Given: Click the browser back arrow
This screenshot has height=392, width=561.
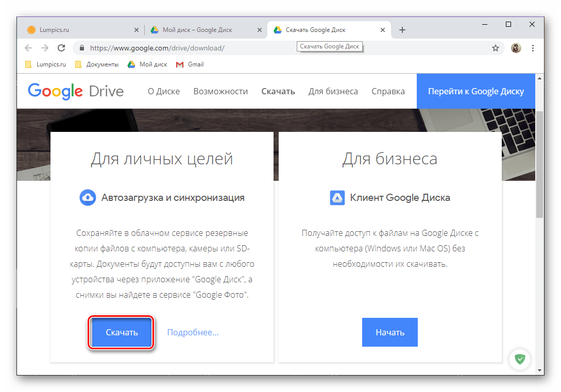Looking at the screenshot, I should (28, 48).
